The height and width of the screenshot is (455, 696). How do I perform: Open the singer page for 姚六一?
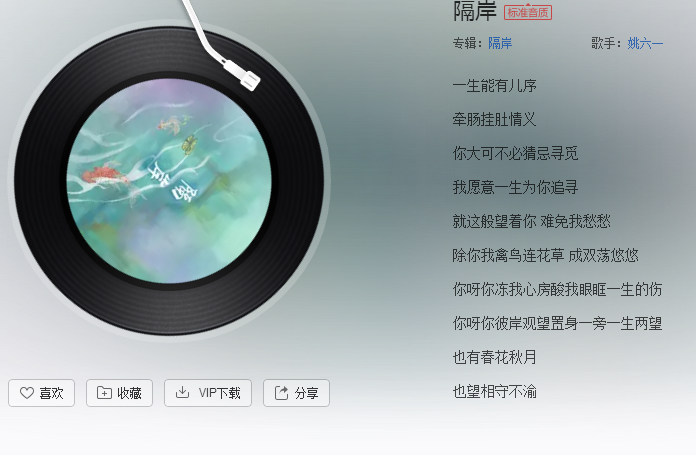pyautogui.click(x=645, y=43)
